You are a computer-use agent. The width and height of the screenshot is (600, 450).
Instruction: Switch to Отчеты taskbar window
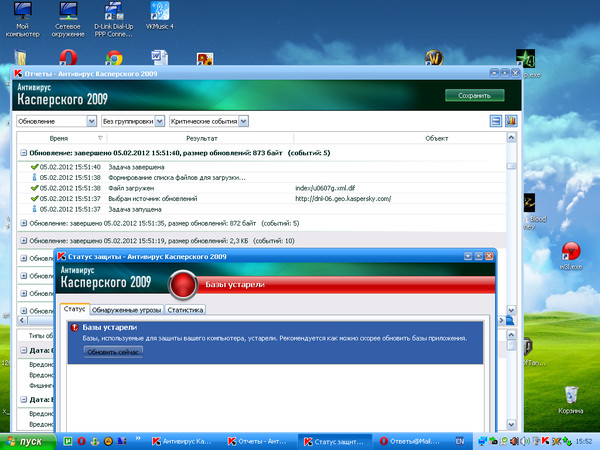click(x=258, y=442)
